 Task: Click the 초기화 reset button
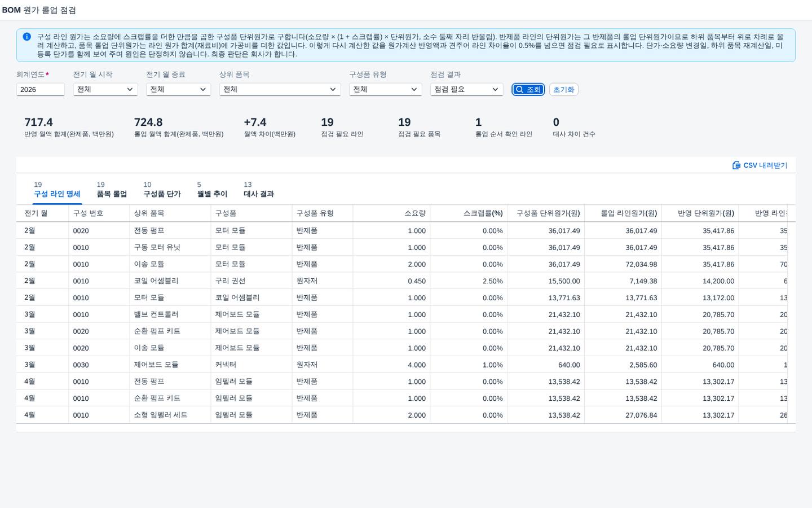(x=563, y=90)
